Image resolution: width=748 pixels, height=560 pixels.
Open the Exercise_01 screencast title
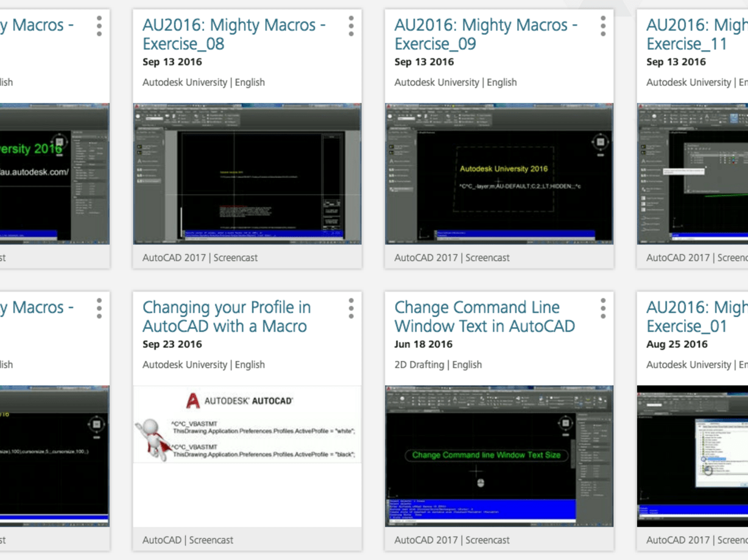point(697,317)
